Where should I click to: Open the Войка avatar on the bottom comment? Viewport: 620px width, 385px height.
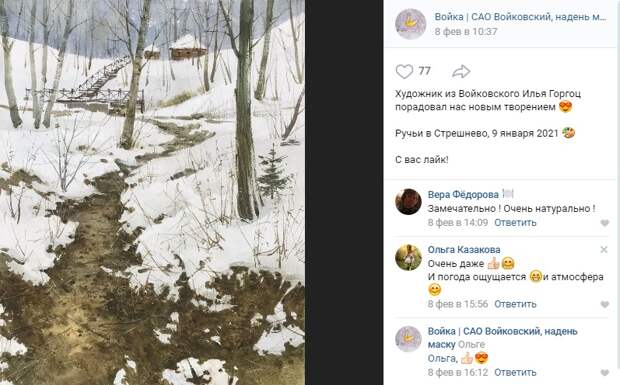408,339
